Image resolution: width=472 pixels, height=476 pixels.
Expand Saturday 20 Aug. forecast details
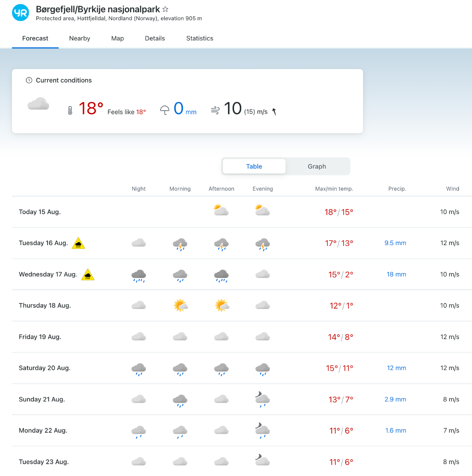click(x=44, y=368)
